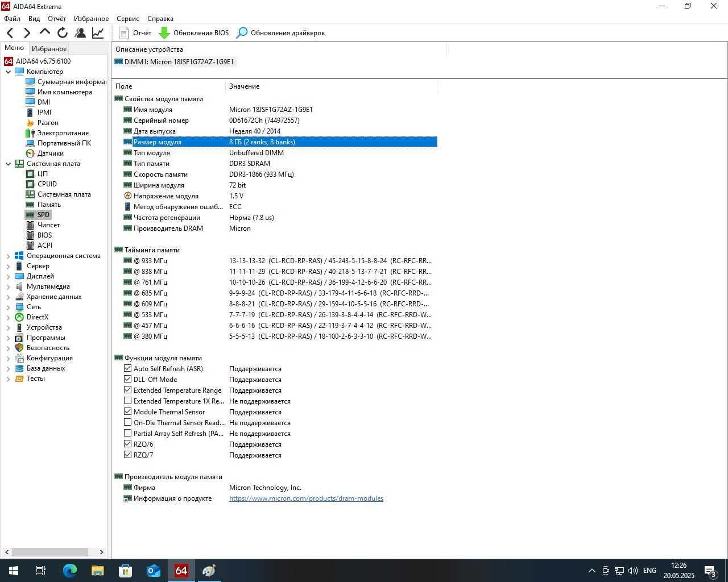
Task: Click the Refresh toolbar icon
Action: [x=63, y=33]
